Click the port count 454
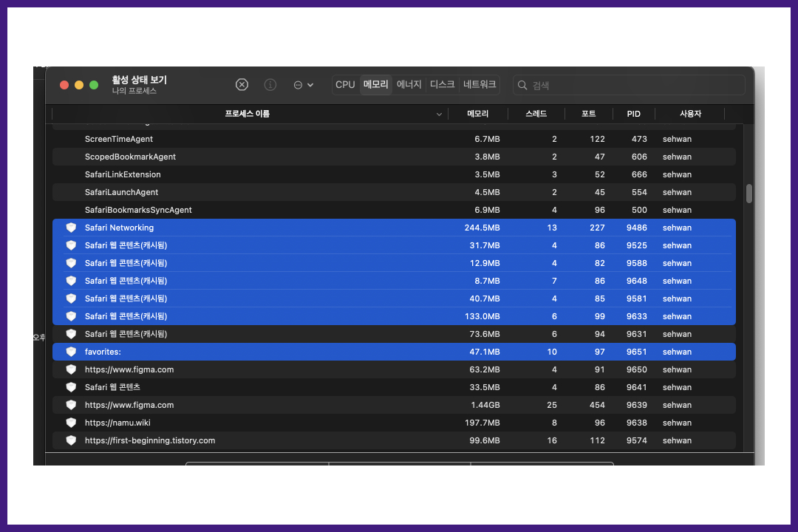 [597, 405]
